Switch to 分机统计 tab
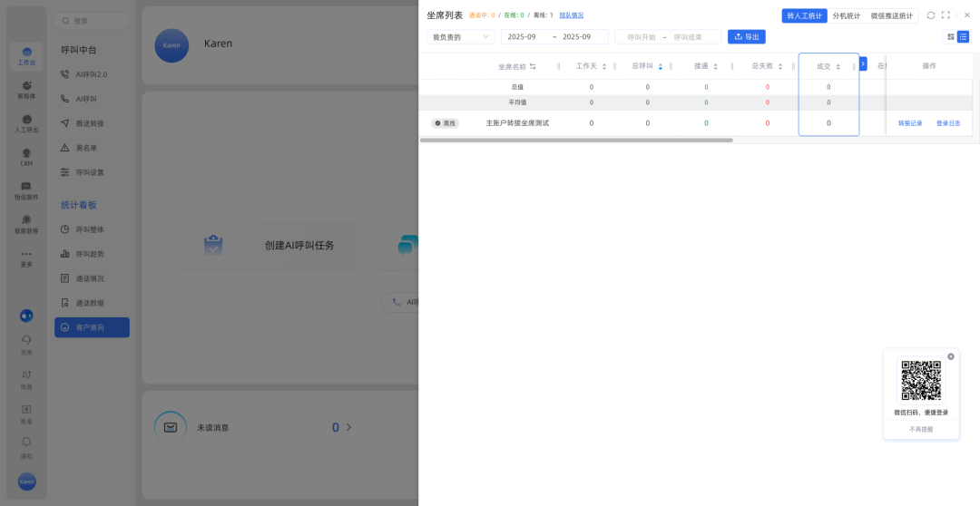This screenshot has width=980, height=506. point(846,15)
